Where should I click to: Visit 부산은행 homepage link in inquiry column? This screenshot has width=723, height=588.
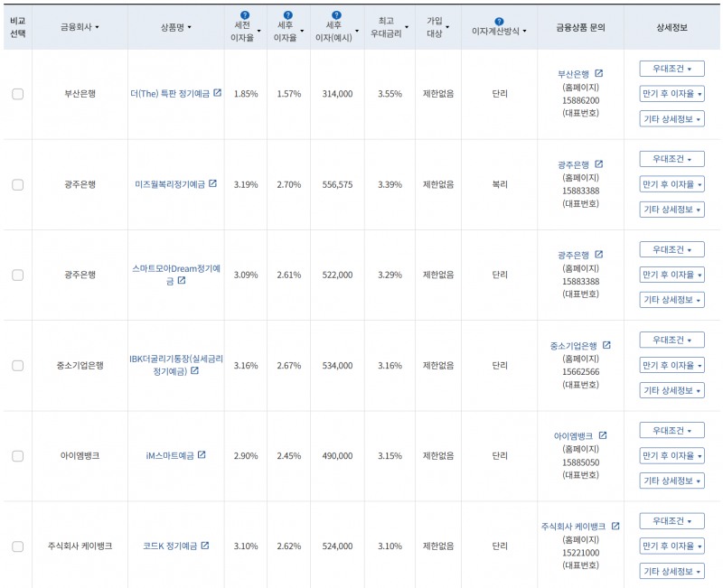[573, 74]
